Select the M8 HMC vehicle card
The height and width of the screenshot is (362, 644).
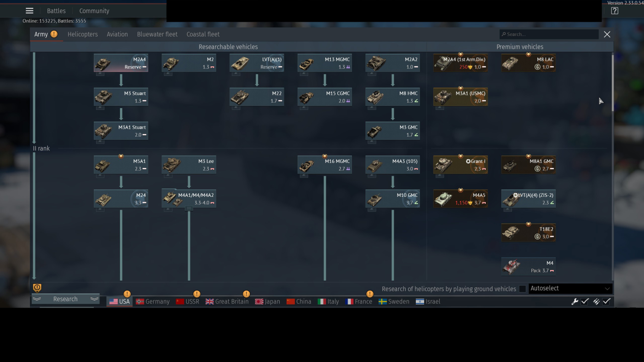pyautogui.click(x=392, y=97)
